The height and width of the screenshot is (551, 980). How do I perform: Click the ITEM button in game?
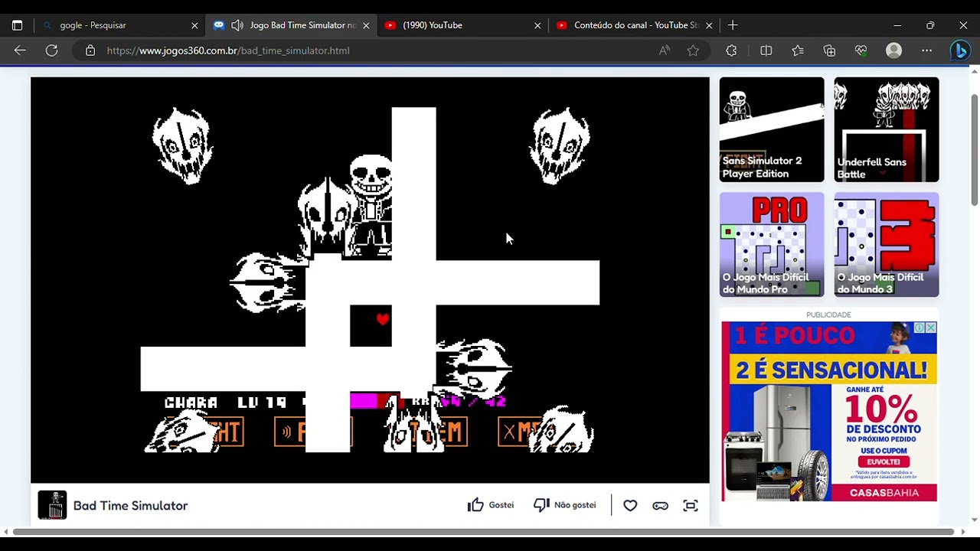point(426,432)
